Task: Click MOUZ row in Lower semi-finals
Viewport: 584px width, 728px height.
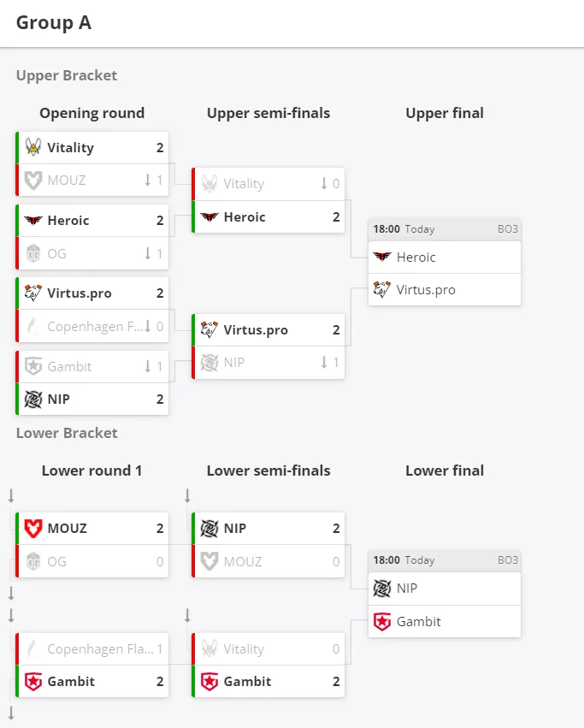Action: point(268,561)
